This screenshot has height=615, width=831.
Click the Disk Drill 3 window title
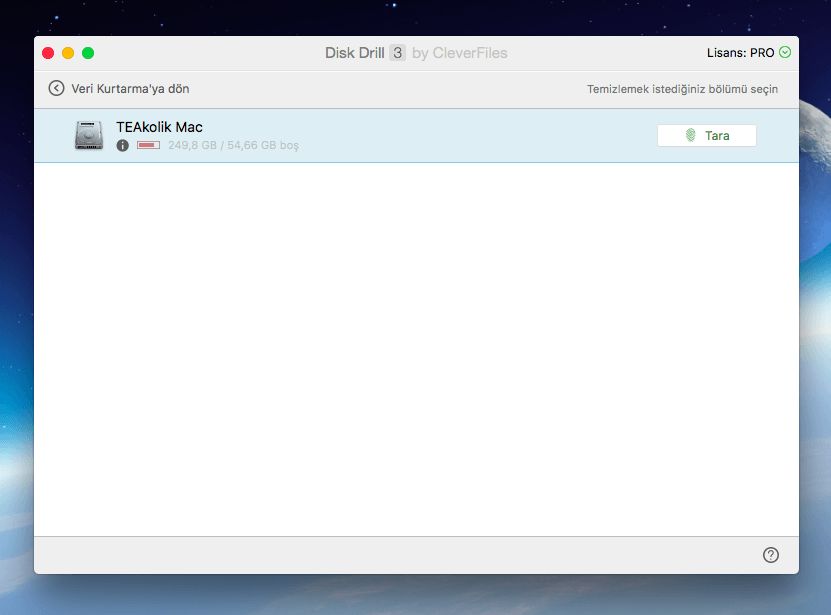(416, 52)
